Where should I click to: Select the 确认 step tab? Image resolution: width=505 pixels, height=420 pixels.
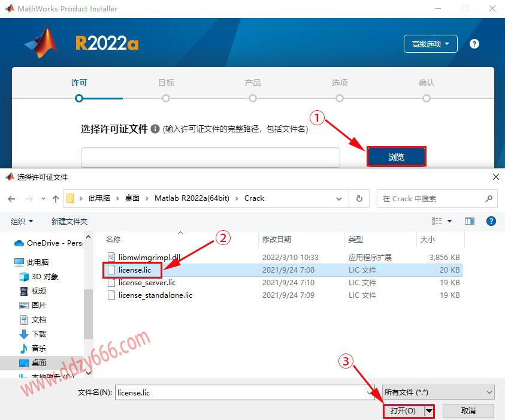[427, 83]
